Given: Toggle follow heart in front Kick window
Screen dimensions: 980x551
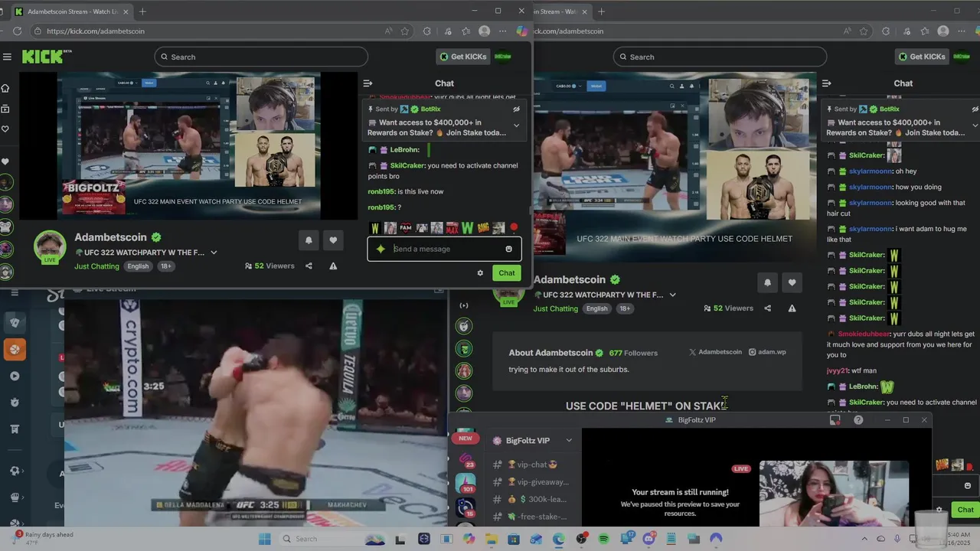Looking at the screenshot, I should click(x=333, y=240).
